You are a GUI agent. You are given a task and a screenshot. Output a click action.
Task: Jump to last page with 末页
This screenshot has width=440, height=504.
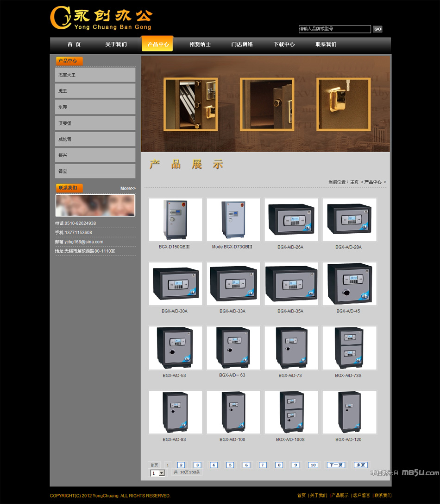tap(360, 465)
